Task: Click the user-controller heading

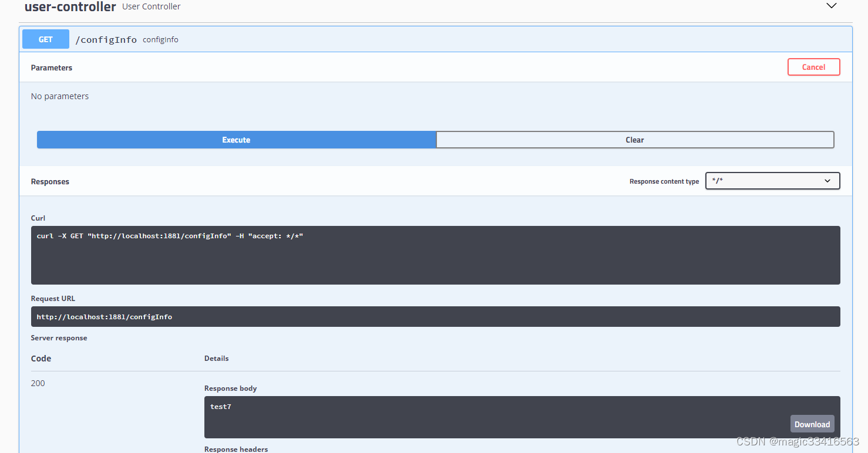Action: pos(70,7)
